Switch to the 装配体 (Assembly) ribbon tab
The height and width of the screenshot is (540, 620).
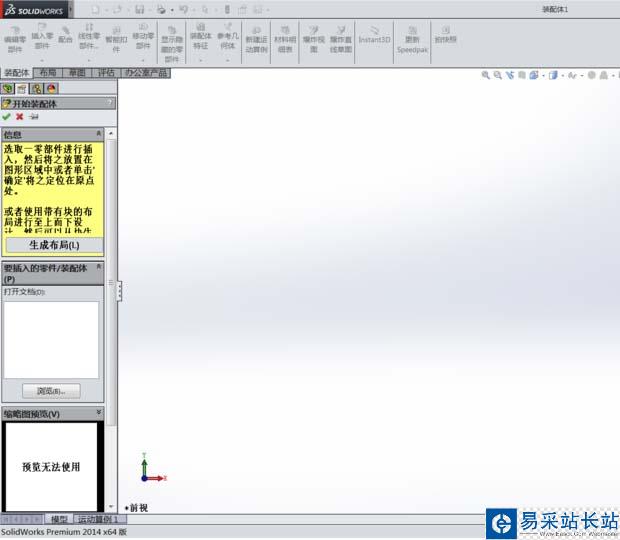(17, 73)
